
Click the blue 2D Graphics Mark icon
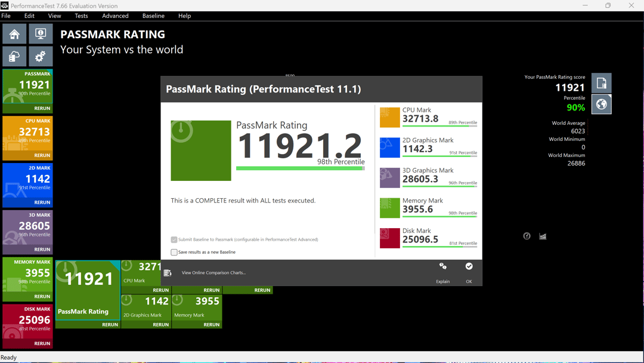(x=390, y=147)
